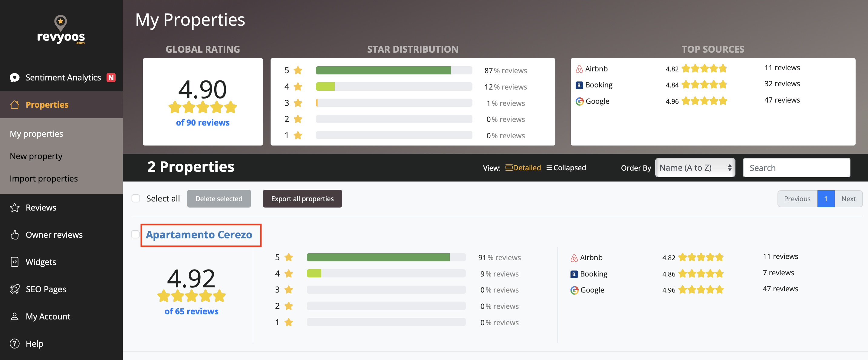This screenshot has height=360, width=868.
Task: Open Apartamento Cerezo property link
Action: (x=199, y=235)
